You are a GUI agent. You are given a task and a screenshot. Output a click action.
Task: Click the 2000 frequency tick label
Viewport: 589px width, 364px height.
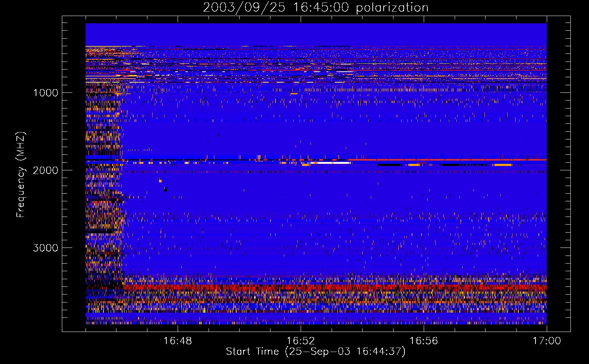coord(46,170)
